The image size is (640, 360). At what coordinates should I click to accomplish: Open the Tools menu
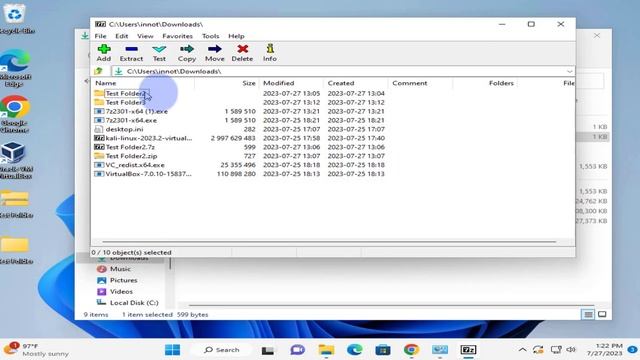[211, 36]
